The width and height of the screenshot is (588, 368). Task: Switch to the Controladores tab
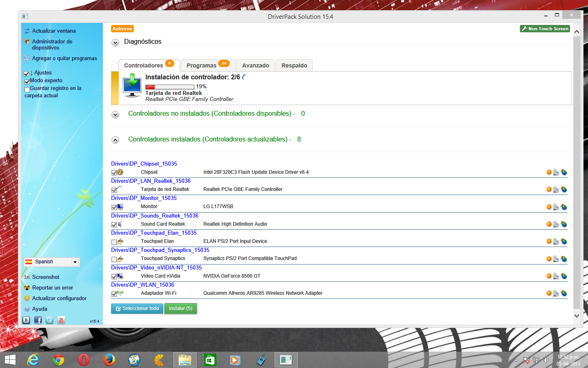point(149,65)
